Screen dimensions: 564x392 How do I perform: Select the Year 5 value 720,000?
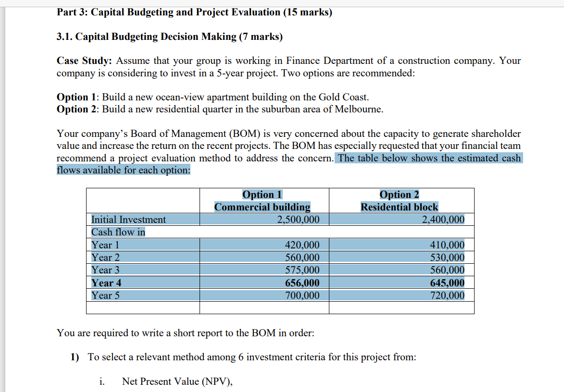point(447,295)
